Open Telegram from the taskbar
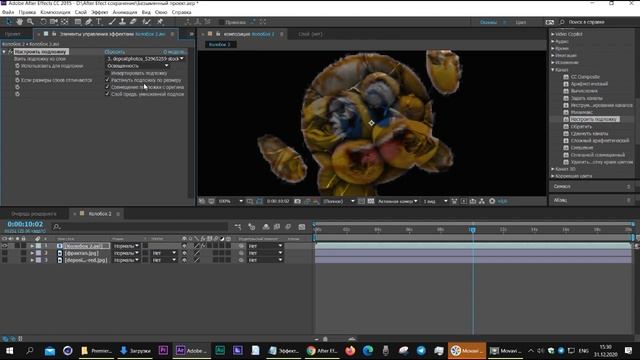 pos(421,351)
